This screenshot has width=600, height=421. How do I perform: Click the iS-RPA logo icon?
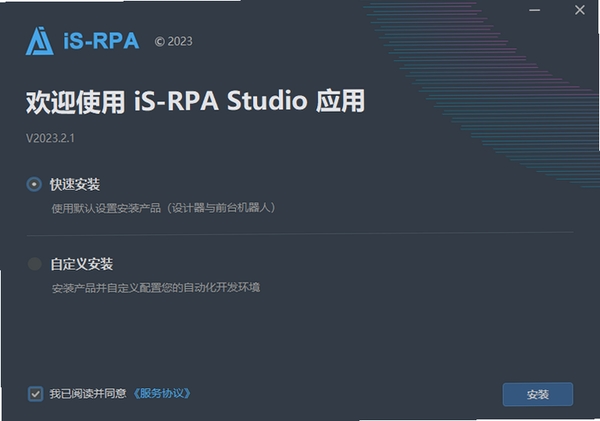click(x=39, y=41)
